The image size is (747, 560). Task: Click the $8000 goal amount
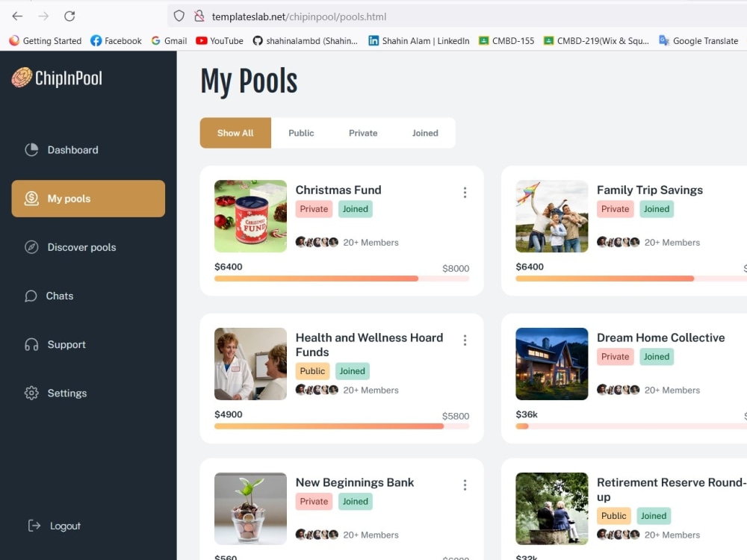[456, 269]
